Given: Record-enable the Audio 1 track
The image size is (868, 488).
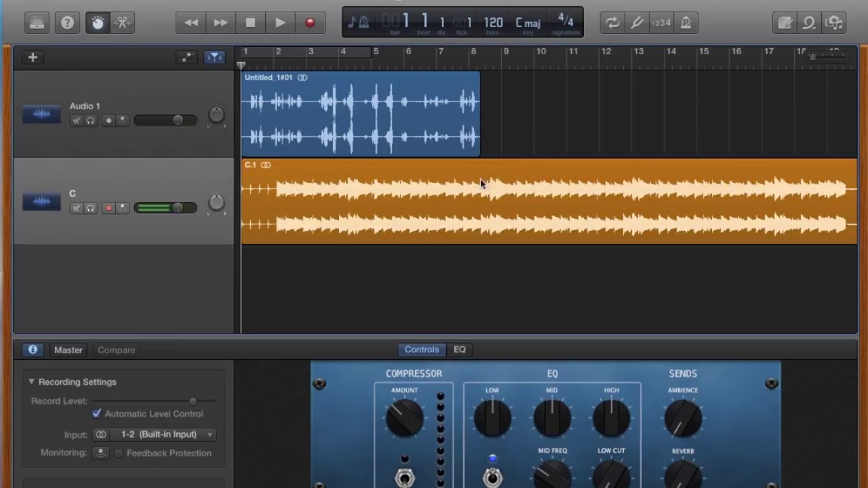Looking at the screenshot, I should click(108, 121).
